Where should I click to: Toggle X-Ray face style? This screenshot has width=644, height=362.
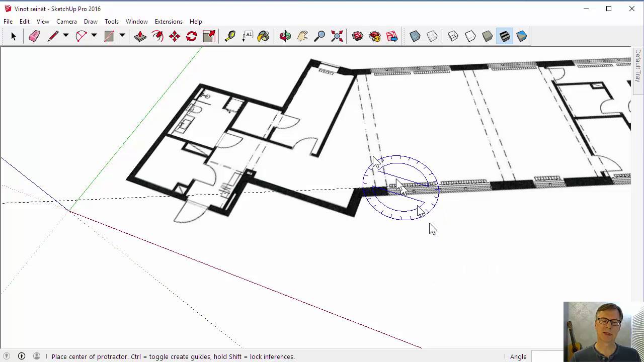coord(415,36)
